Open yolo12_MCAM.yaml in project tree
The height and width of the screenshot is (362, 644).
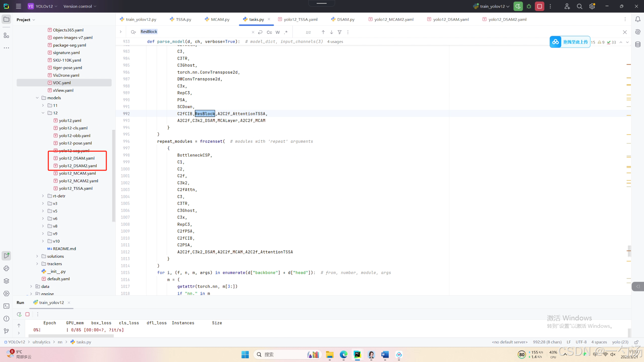(x=77, y=173)
